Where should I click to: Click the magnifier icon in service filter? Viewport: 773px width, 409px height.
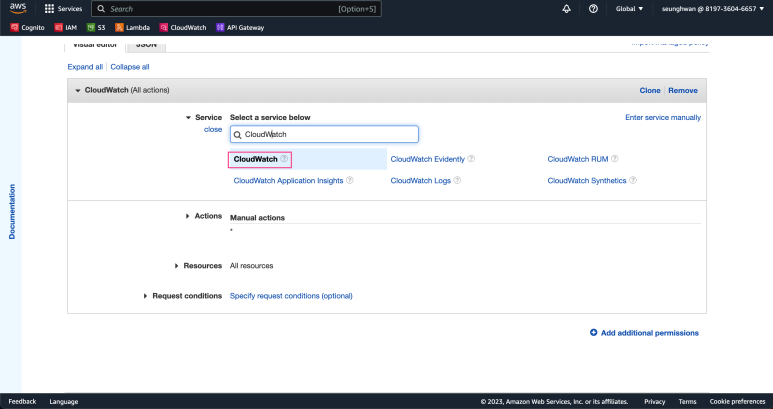click(x=238, y=135)
